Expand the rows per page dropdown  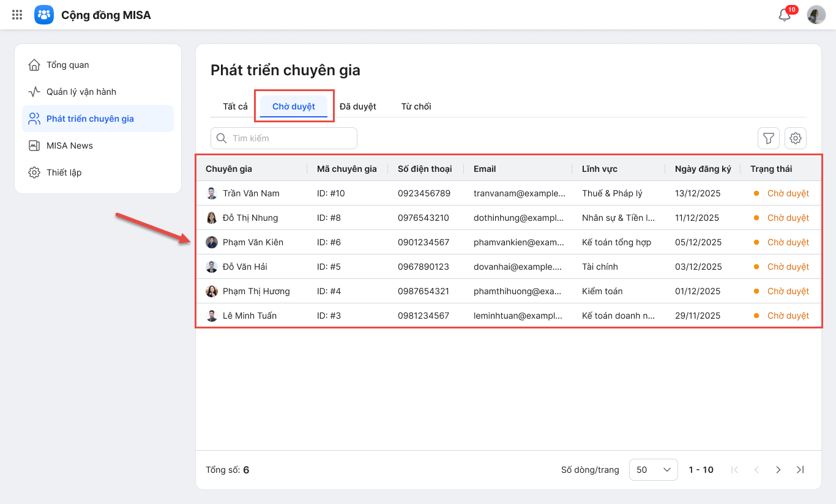click(x=653, y=470)
